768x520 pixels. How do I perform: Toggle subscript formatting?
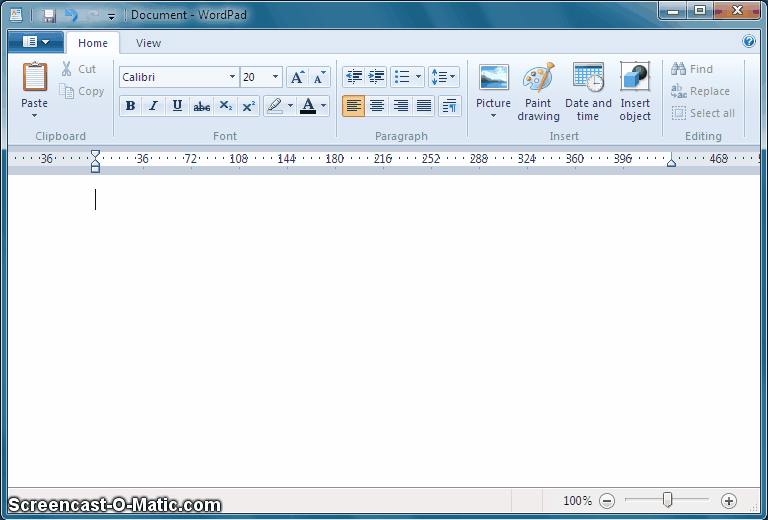click(x=225, y=106)
